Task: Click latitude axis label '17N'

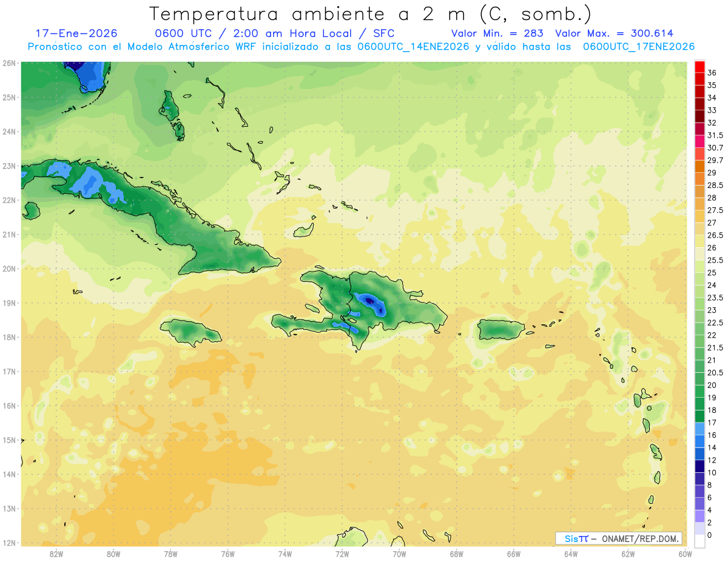Action: pyautogui.click(x=9, y=372)
